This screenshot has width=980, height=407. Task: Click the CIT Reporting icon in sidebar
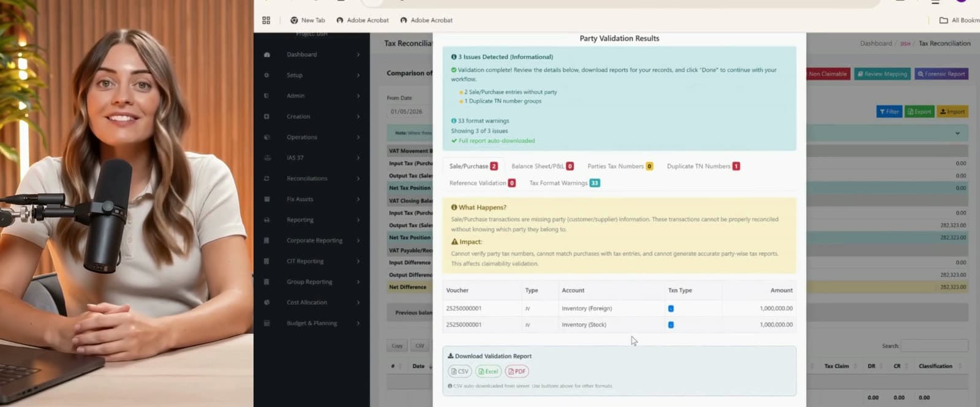click(266, 261)
